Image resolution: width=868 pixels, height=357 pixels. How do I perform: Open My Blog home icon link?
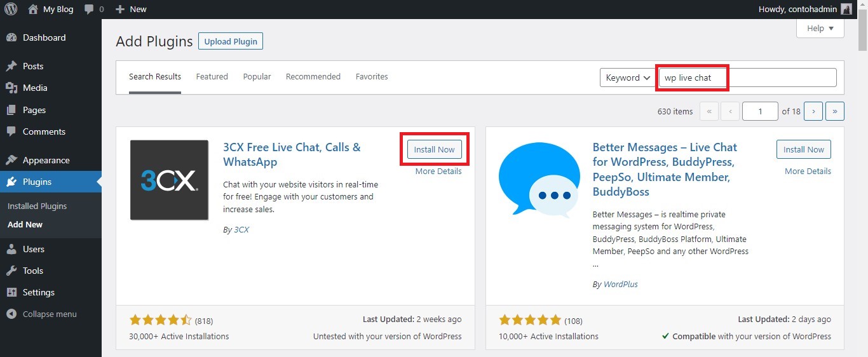33,9
